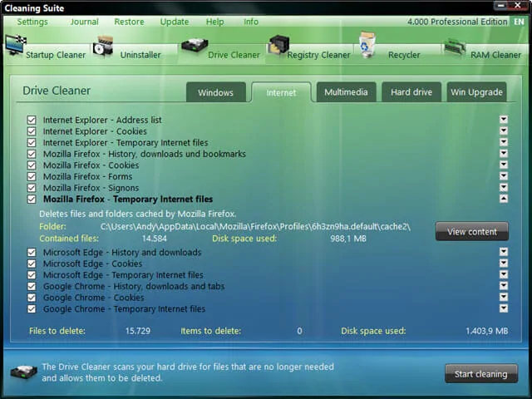Expand details for Internet Explorer - Cookies
Viewport: 532px width, 399px height.
(x=504, y=131)
